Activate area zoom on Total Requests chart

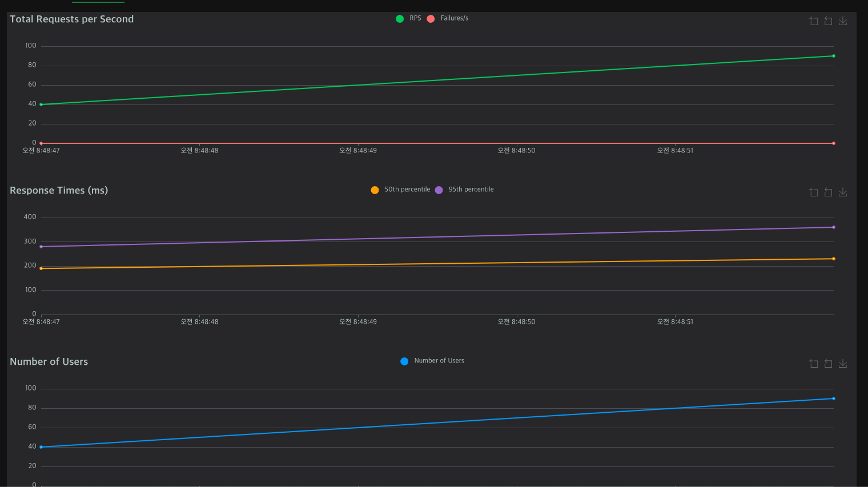point(814,21)
